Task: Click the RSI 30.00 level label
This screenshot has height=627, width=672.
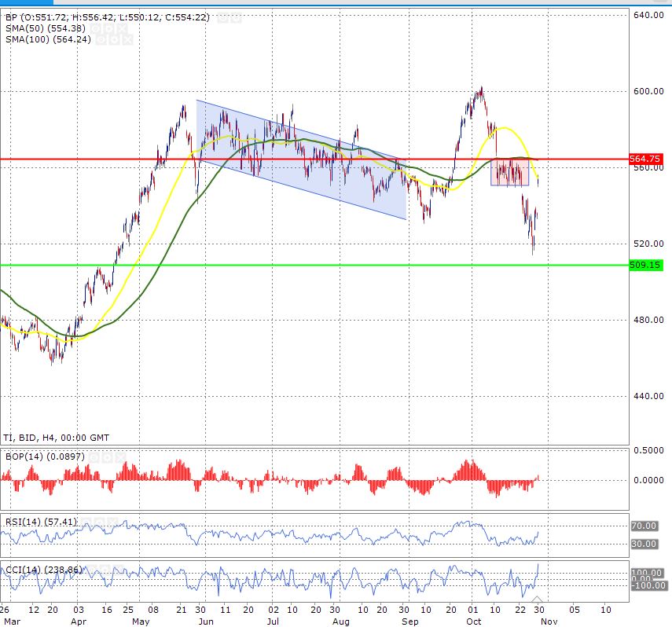Action: [x=644, y=544]
